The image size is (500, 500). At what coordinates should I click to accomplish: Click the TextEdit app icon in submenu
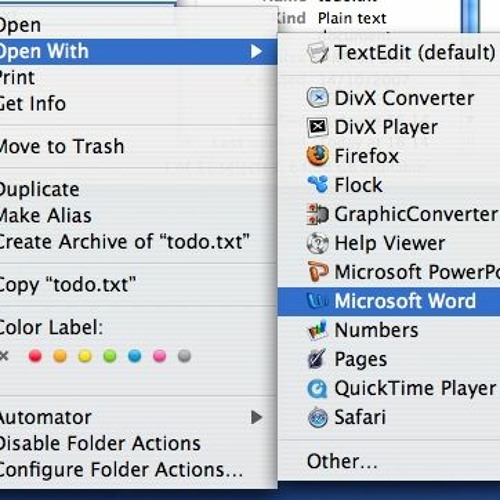tap(318, 53)
